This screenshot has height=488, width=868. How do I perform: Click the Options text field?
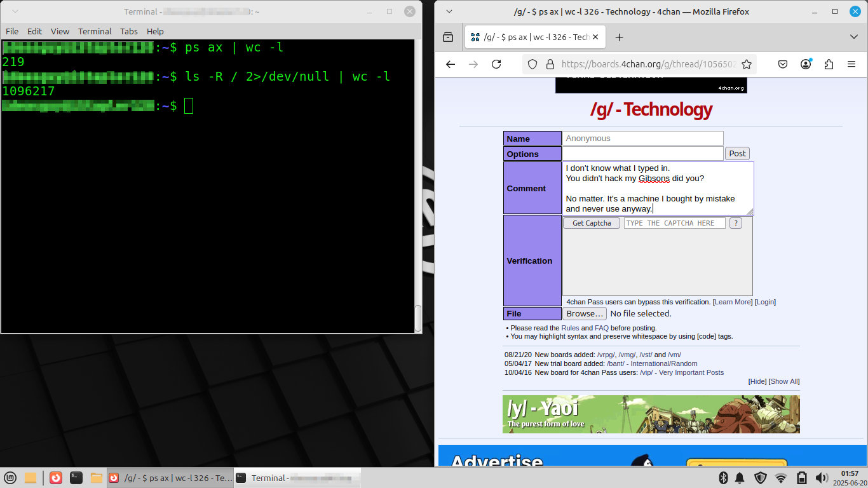(642, 153)
